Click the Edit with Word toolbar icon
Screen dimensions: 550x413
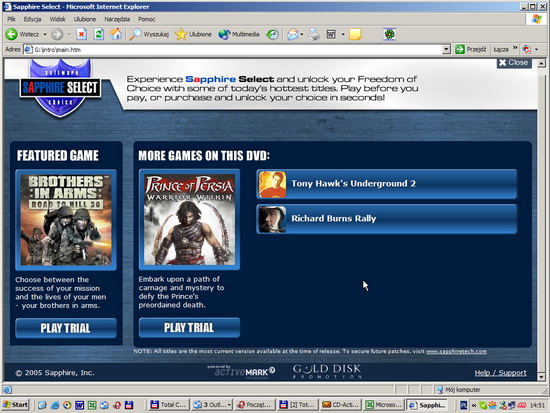331,34
